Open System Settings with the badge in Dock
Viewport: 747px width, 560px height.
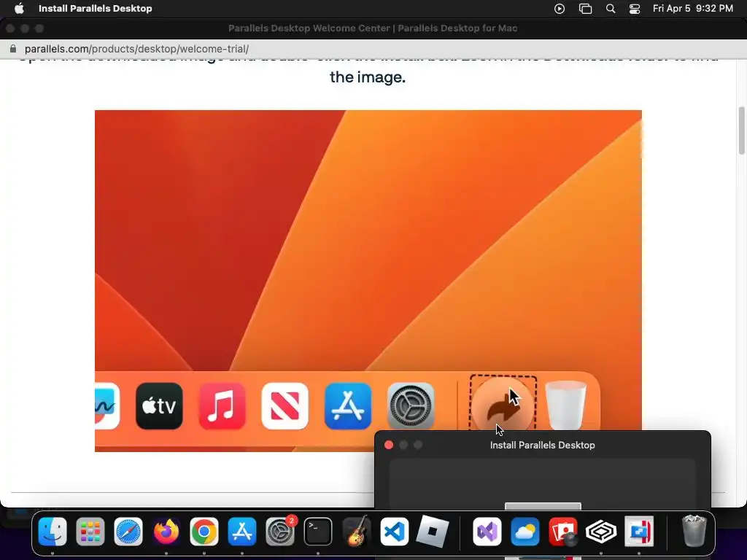coord(280,532)
